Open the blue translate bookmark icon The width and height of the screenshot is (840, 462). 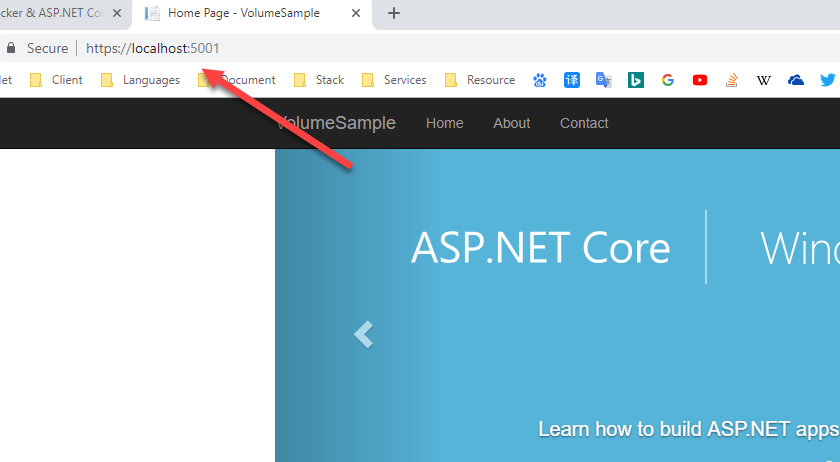[572, 80]
